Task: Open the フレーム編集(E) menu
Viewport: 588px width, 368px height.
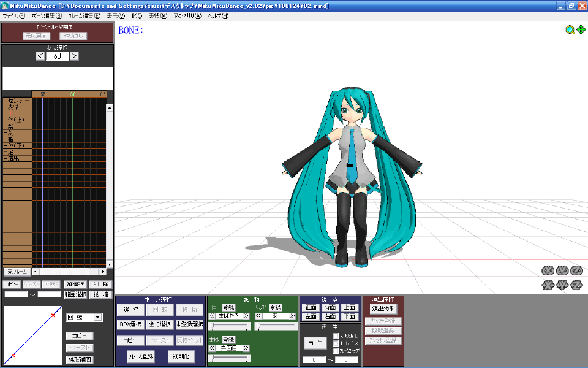Action: [x=85, y=16]
